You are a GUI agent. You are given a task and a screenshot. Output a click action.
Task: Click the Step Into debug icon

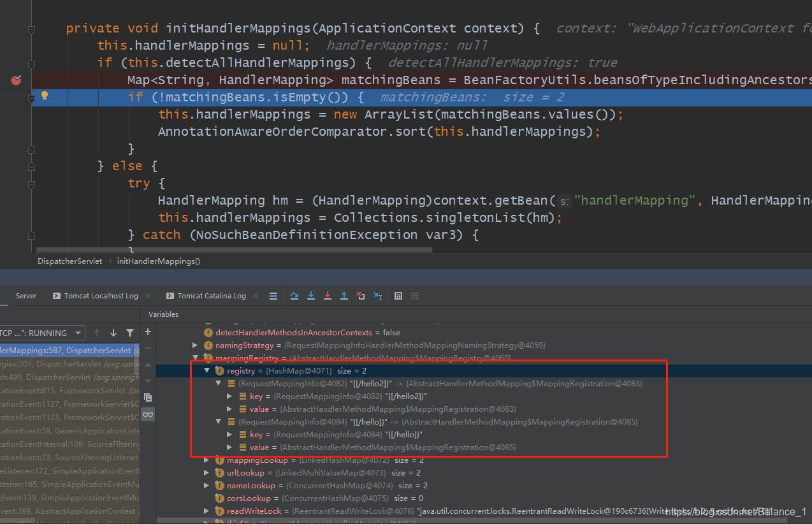[311, 296]
